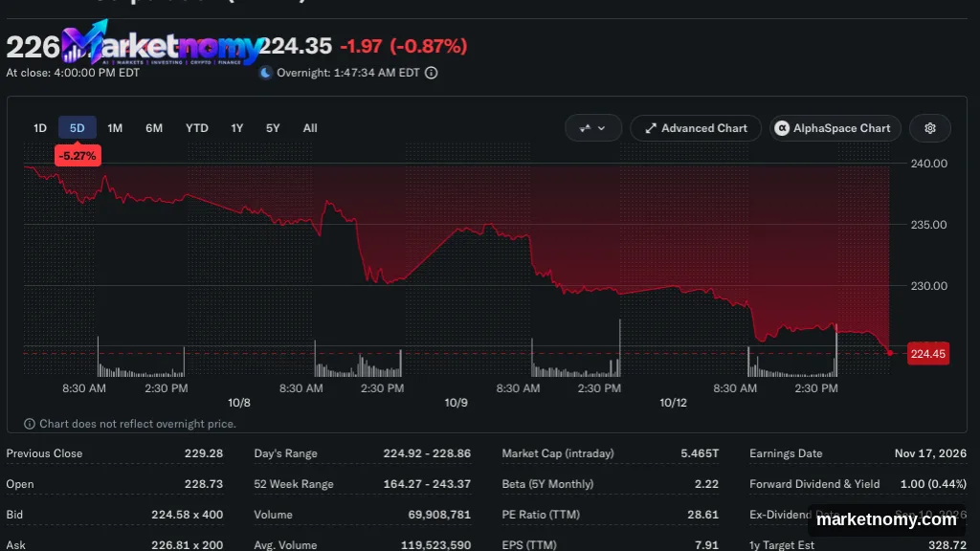Viewport: 980px width, 551px height.
Task: Open the chart type dropdown
Action: click(592, 128)
